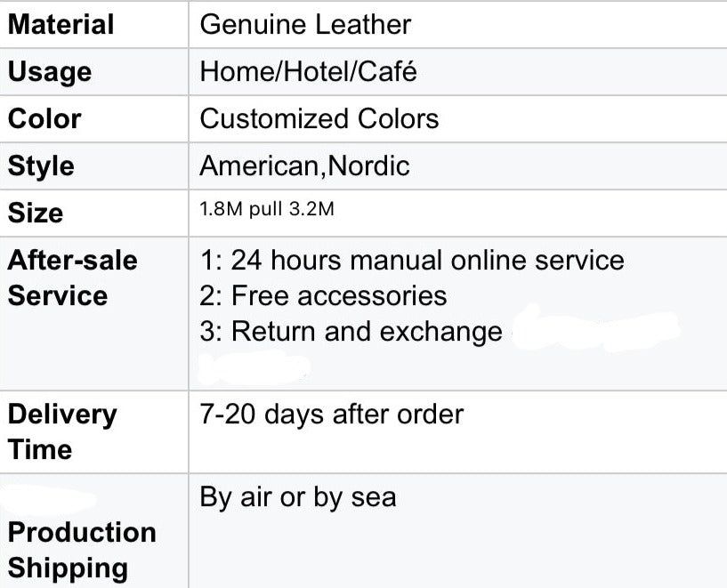The width and height of the screenshot is (727, 588).
Task: Click the Color row label
Action: pyautogui.click(x=44, y=119)
